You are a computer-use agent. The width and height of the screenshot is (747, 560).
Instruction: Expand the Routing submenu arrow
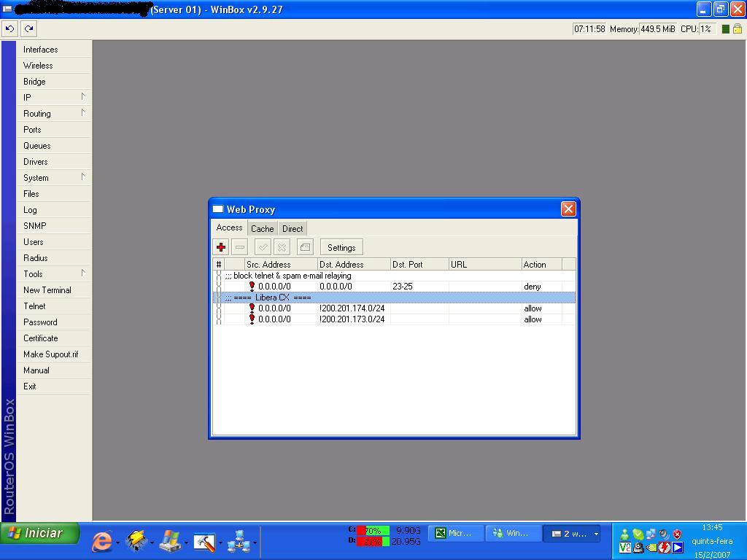coord(83,113)
